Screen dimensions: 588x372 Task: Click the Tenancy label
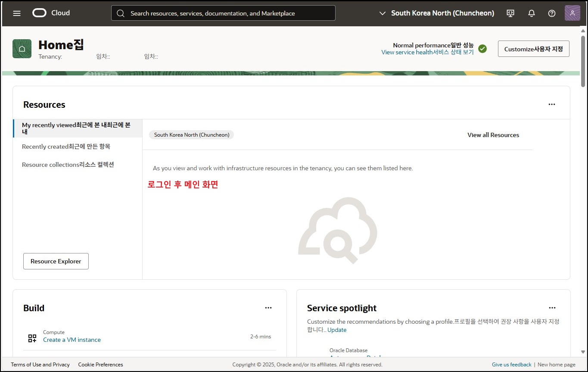[x=50, y=56]
